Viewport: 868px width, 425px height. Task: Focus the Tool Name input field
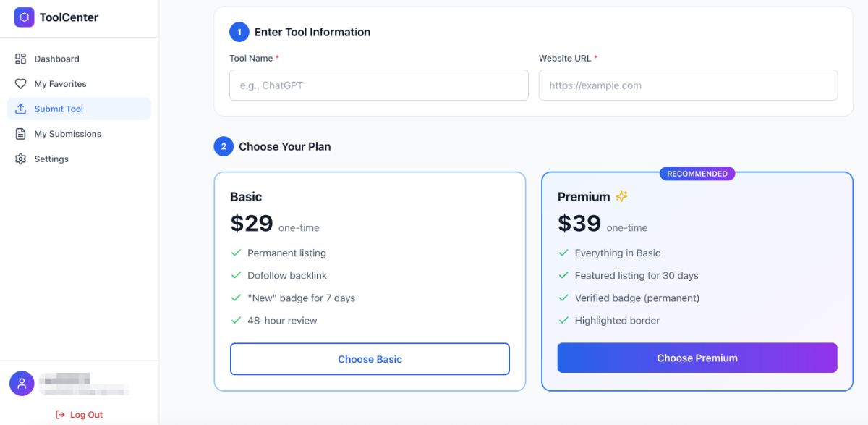(x=378, y=85)
